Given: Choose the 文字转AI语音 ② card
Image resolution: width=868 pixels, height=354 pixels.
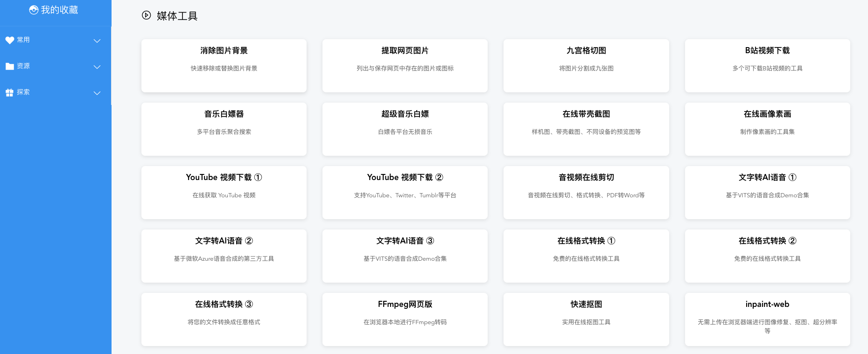Looking at the screenshot, I should coord(224,256).
